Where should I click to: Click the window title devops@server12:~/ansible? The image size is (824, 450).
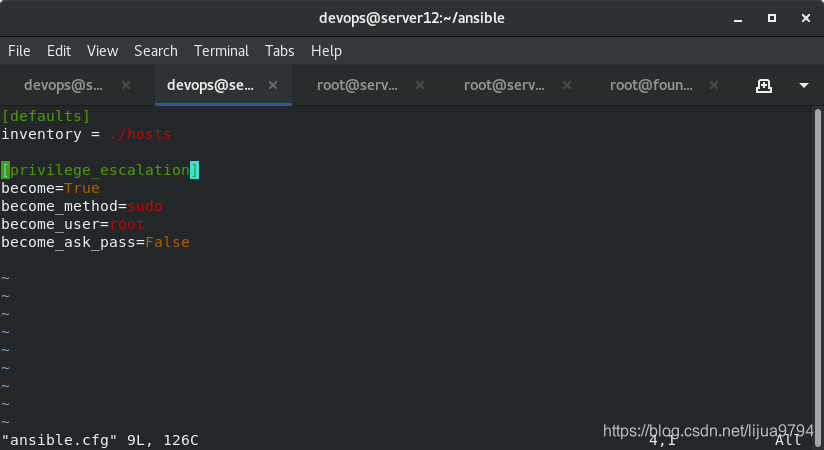pos(411,18)
